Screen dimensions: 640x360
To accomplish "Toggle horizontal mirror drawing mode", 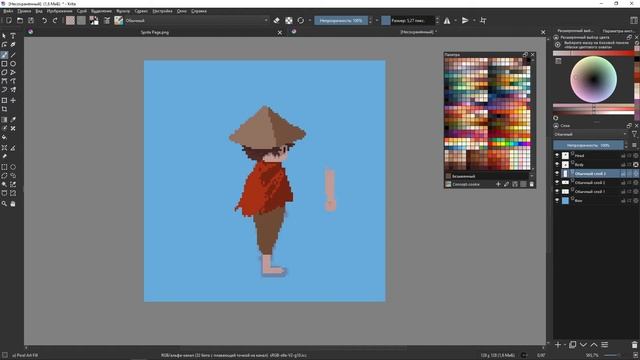I will (x=447, y=20).
